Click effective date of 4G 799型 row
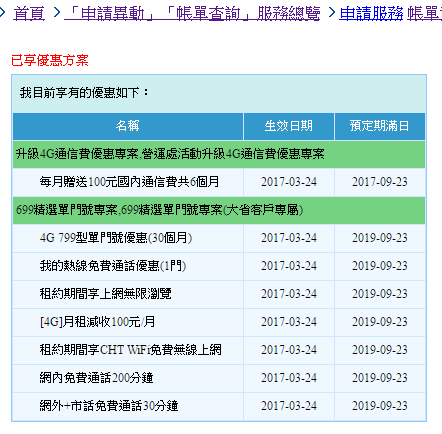 point(289,238)
